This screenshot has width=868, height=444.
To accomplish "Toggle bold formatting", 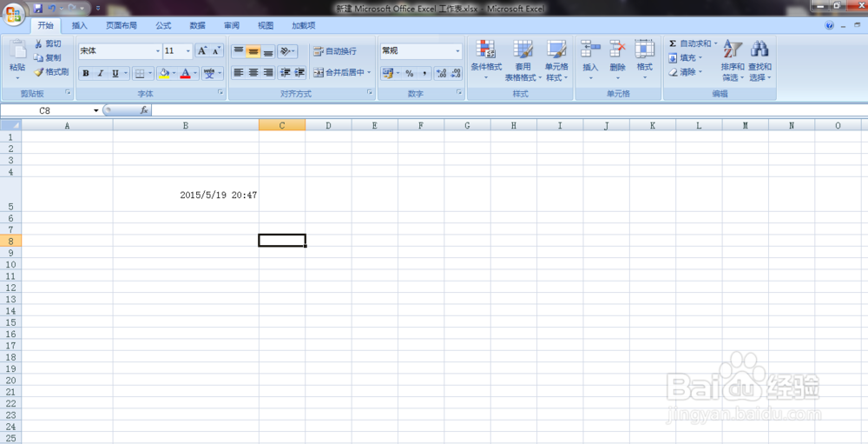I will pos(86,73).
